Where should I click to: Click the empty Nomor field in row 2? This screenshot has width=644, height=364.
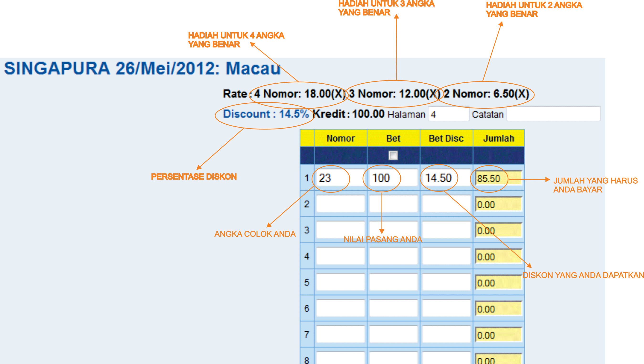point(340,204)
